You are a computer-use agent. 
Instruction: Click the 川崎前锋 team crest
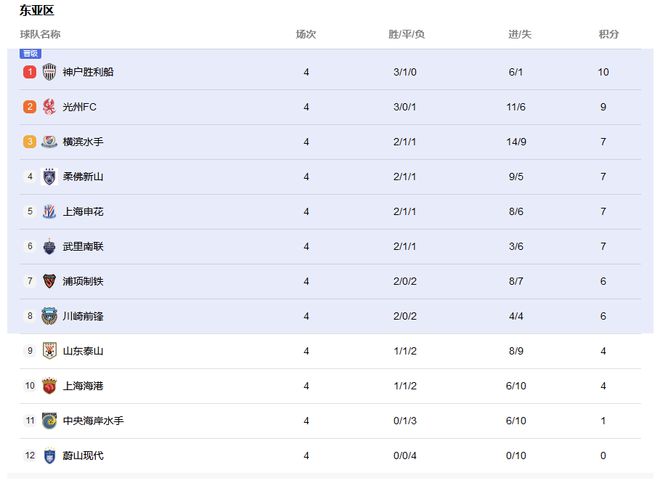click(49, 316)
